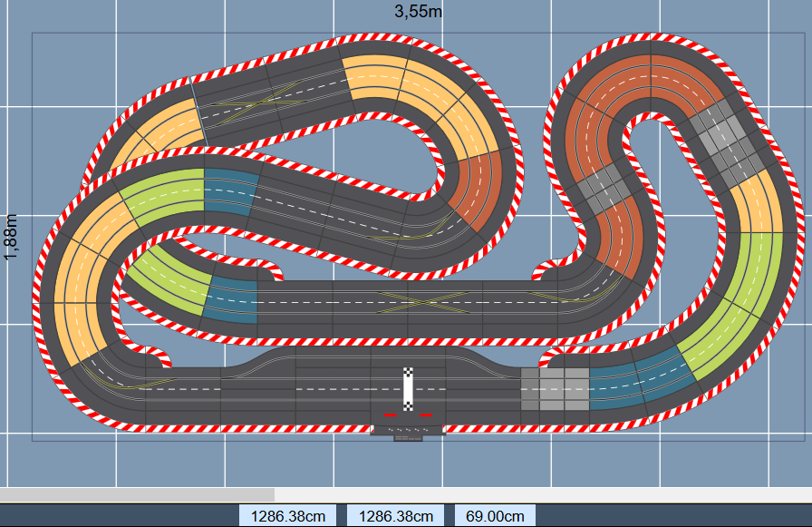Select the X lane-crossing on the middle straight

point(423,302)
